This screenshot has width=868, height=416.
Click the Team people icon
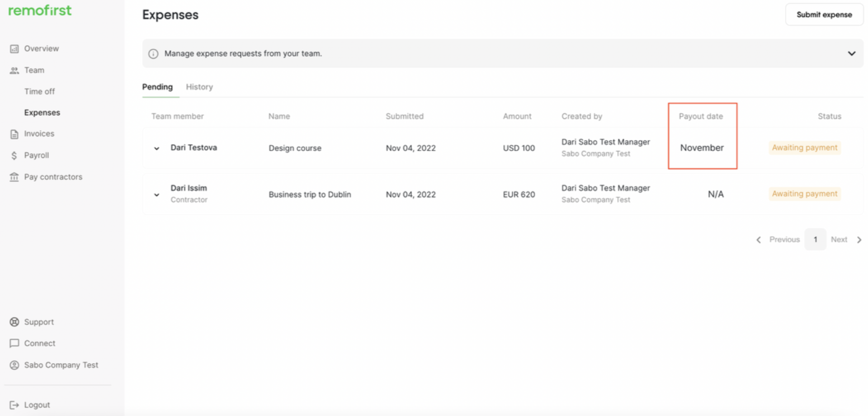(14, 71)
